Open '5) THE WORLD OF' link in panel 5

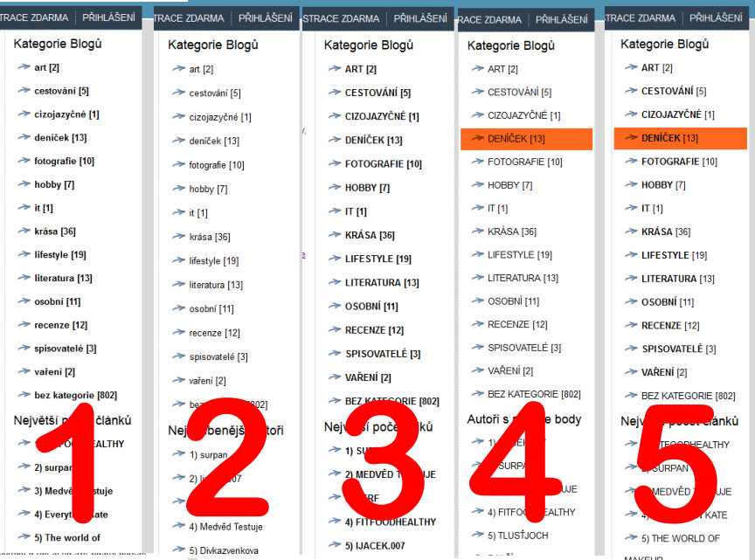point(680,538)
